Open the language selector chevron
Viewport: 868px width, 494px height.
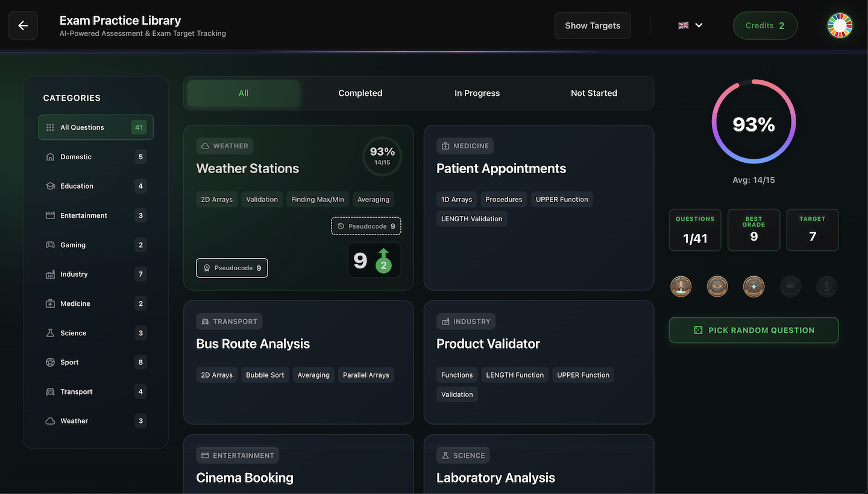pos(699,25)
